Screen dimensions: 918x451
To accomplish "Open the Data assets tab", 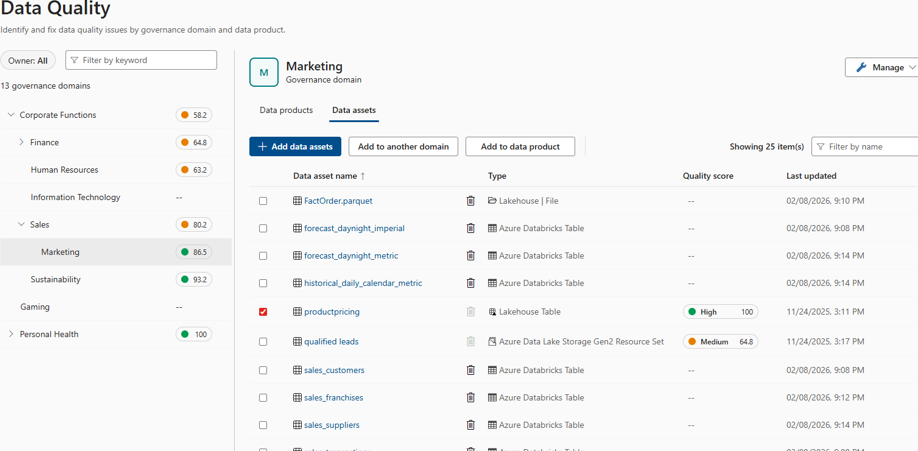I will pyautogui.click(x=354, y=110).
